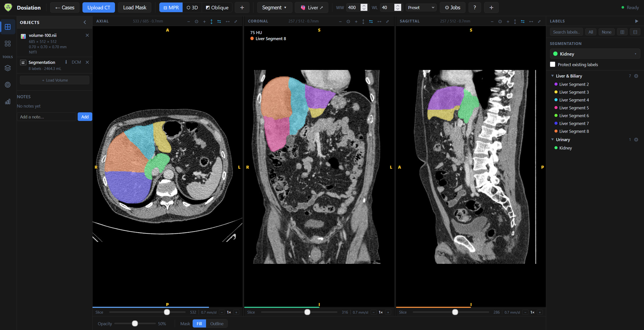
Task: Switch labels to grid layout icon
Action: coord(622,32)
